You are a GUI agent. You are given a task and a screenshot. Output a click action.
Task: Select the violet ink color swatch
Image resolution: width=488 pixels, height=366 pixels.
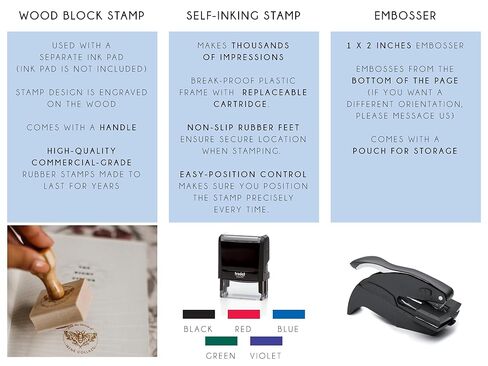266,341
